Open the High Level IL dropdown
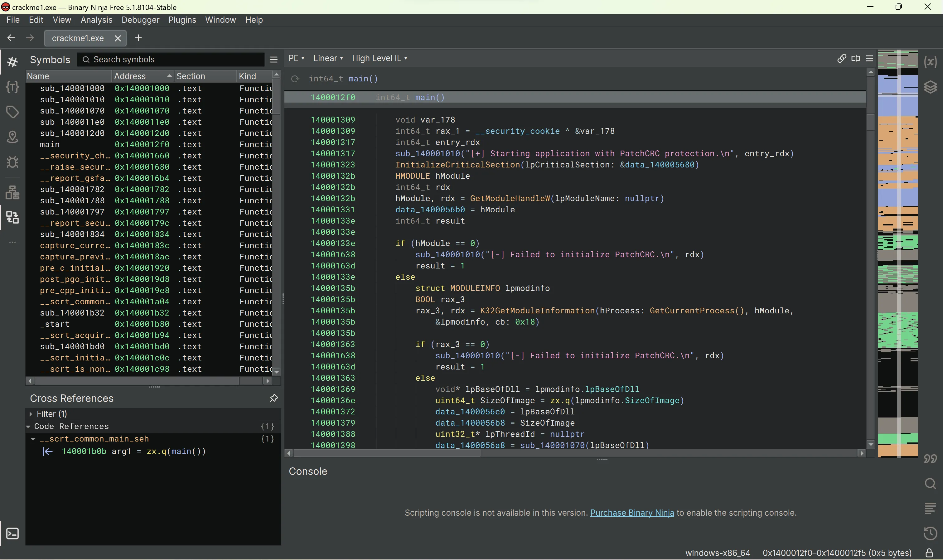This screenshot has width=943, height=560. click(x=380, y=58)
